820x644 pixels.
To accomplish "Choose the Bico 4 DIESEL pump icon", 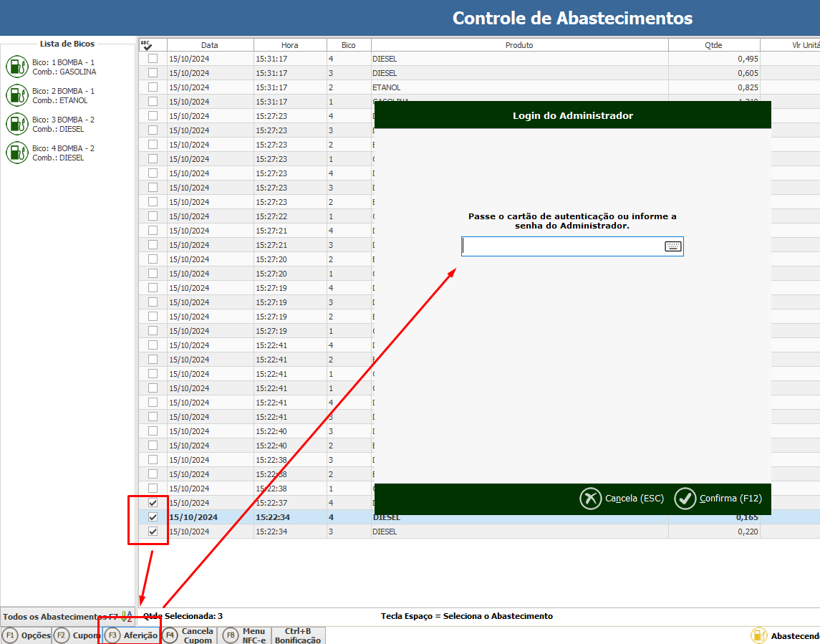I will (x=16, y=153).
